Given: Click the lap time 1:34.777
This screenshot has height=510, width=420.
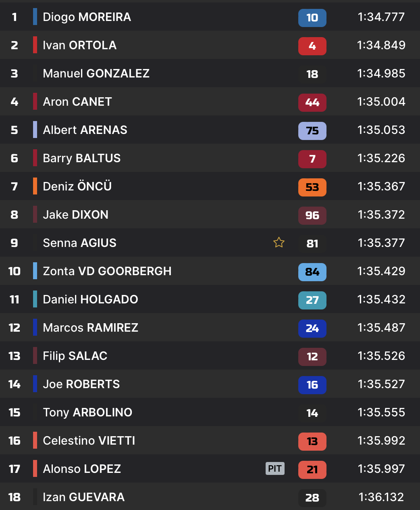Looking at the screenshot, I should [x=381, y=17].
